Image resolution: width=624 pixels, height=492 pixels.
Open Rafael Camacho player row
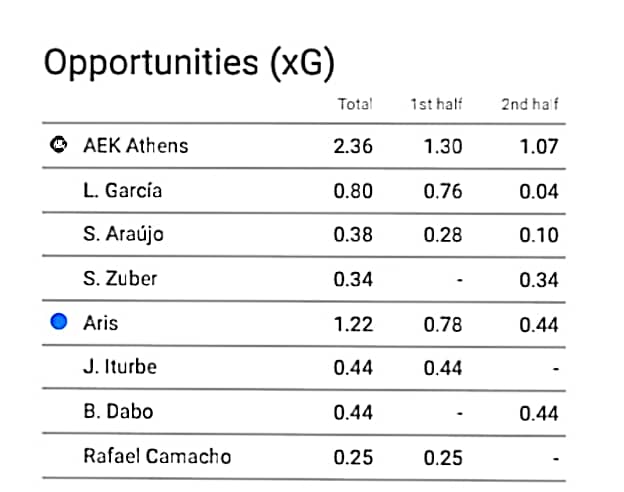click(x=304, y=457)
